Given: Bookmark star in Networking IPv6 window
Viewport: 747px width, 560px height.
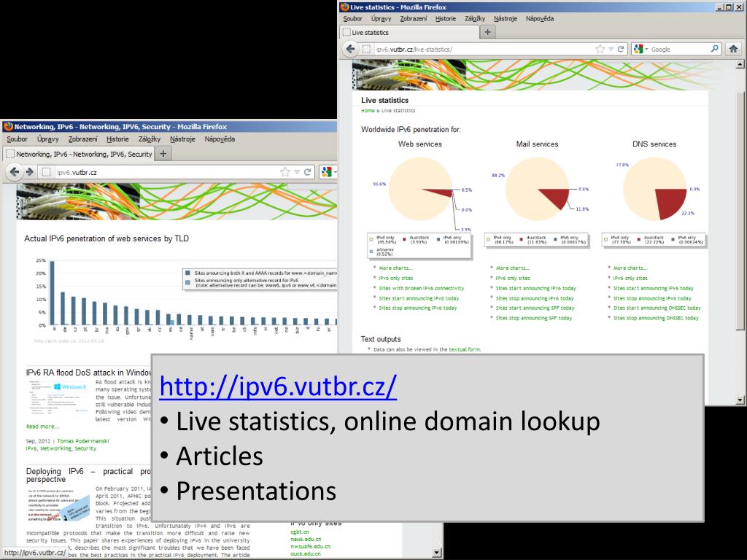Looking at the screenshot, I should point(285,172).
